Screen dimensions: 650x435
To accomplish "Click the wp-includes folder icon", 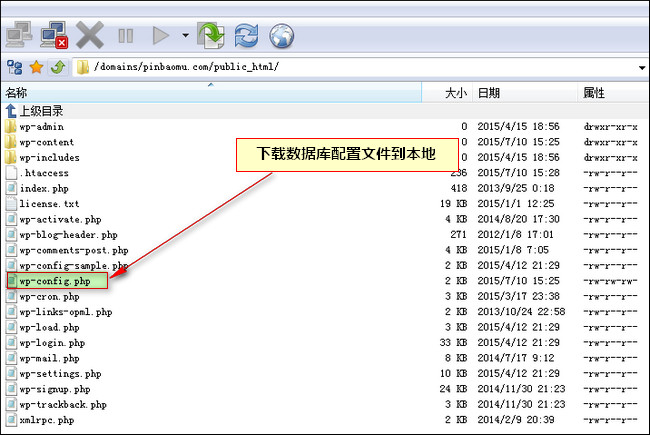I will [x=11, y=158].
